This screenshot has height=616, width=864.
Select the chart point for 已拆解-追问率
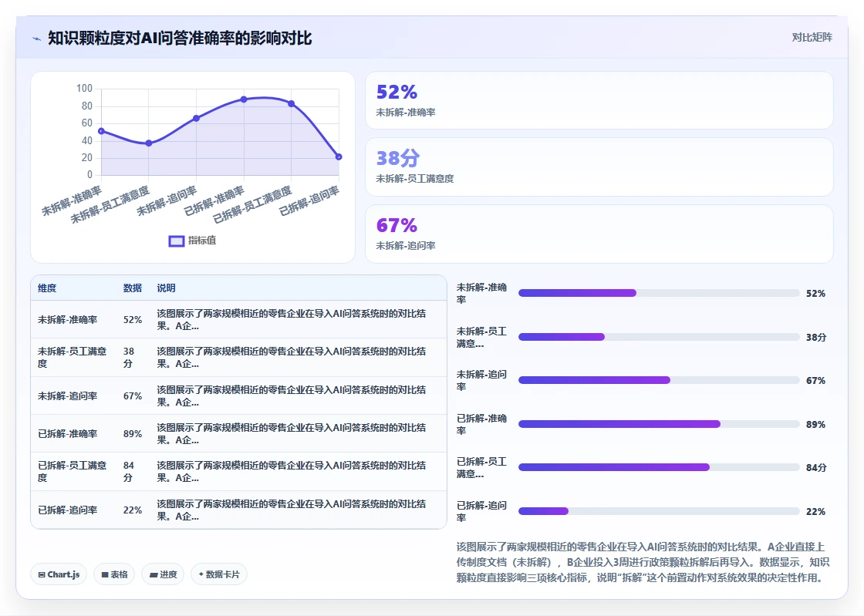339,157
